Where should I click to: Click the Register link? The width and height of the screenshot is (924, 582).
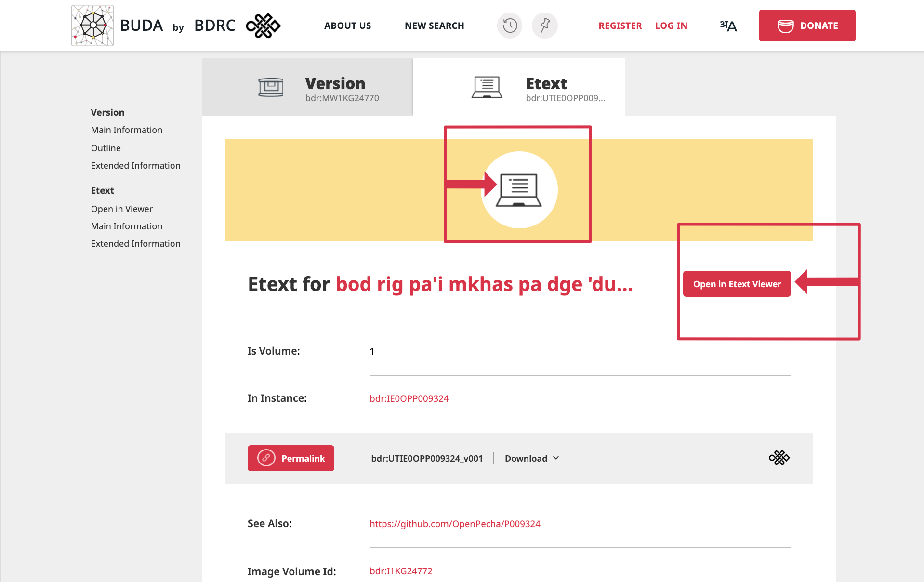(620, 26)
